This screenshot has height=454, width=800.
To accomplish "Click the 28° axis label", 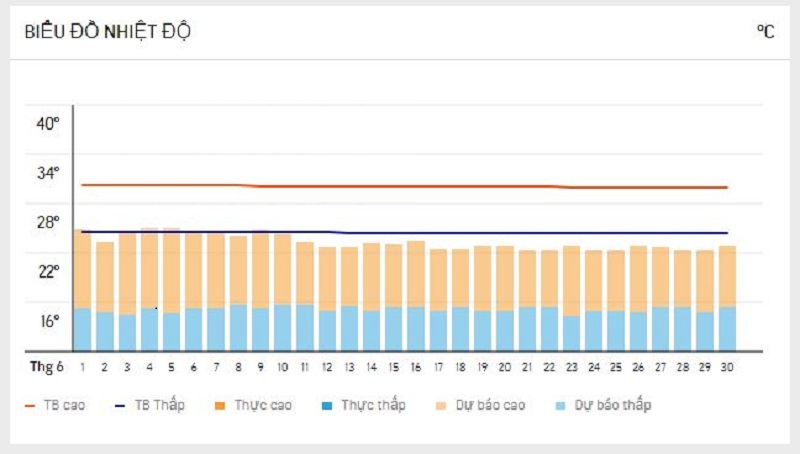I will (x=48, y=222).
